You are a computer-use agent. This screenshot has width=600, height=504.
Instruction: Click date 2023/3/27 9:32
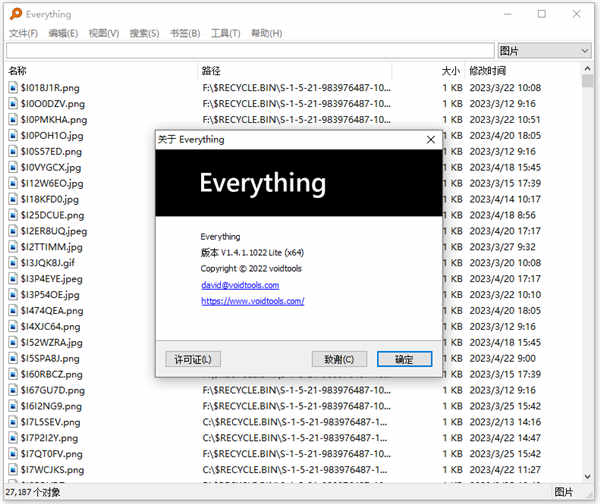(x=502, y=247)
